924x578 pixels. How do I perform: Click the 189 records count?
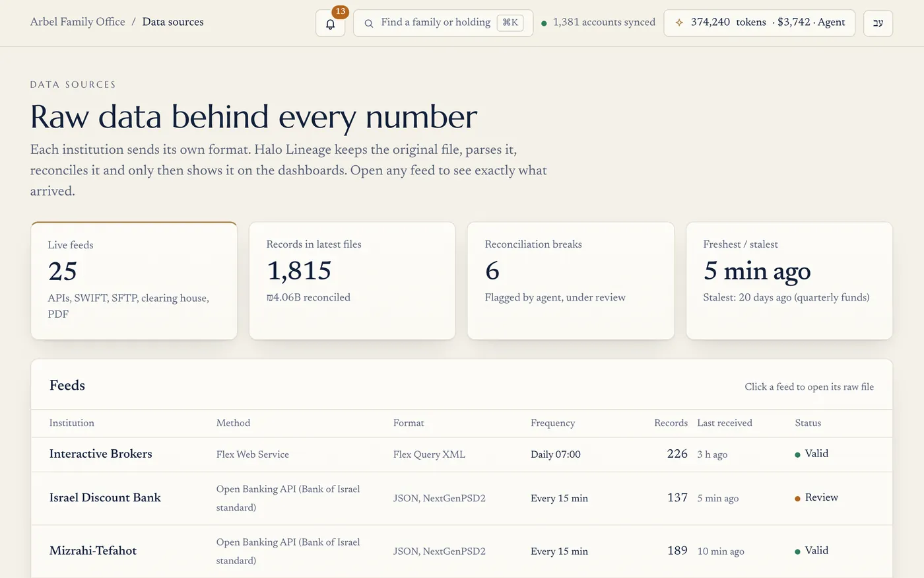tap(677, 550)
